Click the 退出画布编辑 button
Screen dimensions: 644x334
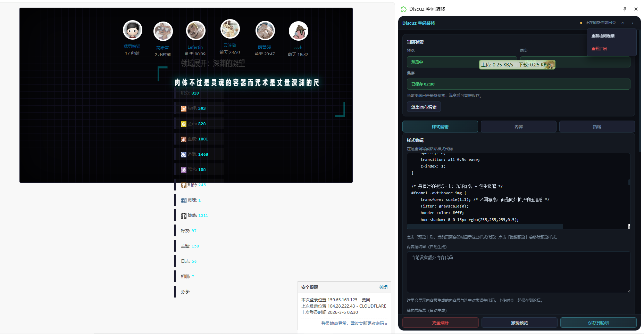pos(424,107)
